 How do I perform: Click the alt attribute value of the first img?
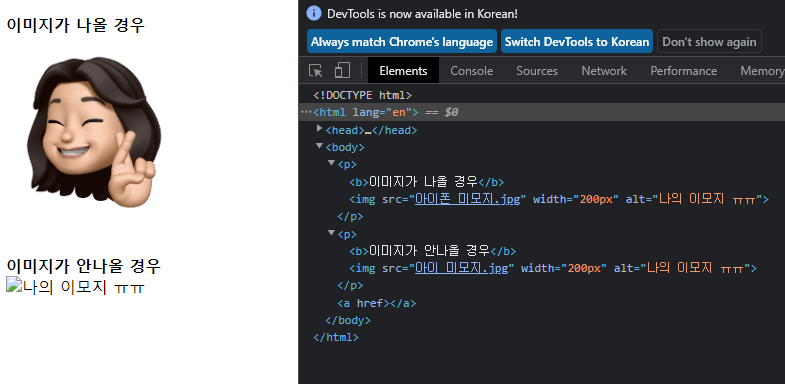706,199
